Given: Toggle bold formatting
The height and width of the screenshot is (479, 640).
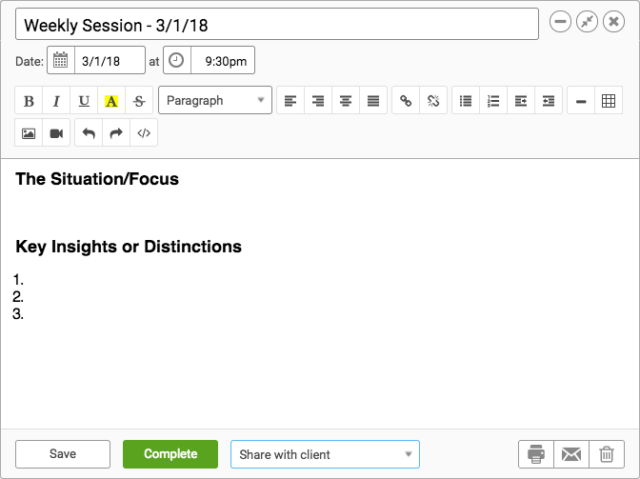Looking at the screenshot, I should pyautogui.click(x=29, y=100).
